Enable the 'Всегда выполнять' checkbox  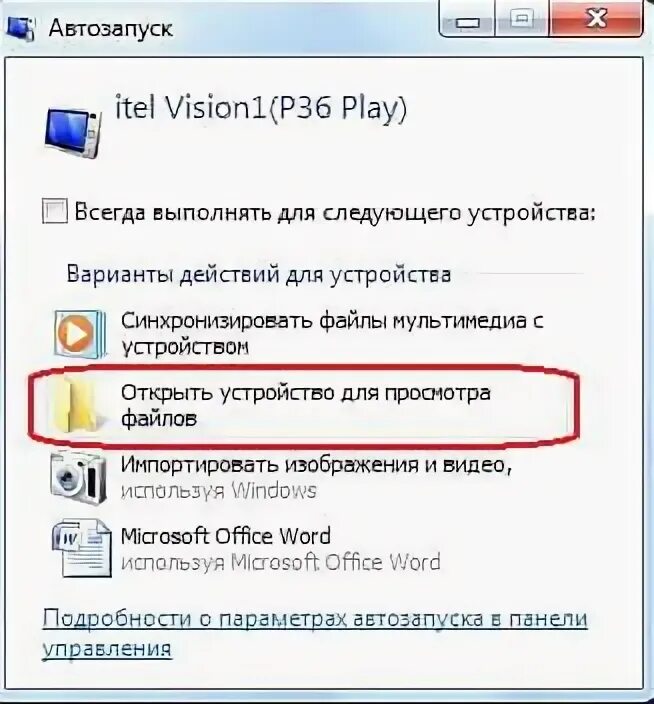coord(55,211)
